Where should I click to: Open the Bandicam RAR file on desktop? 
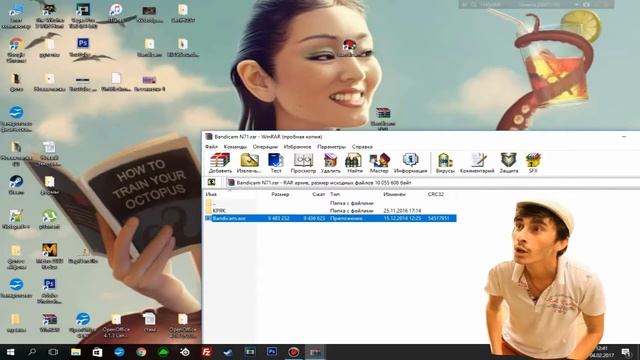(x=383, y=118)
